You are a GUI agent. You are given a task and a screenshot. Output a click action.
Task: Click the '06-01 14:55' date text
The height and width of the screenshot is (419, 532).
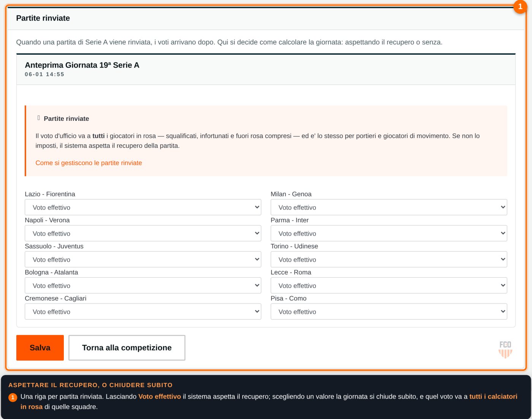coord(44,74)
